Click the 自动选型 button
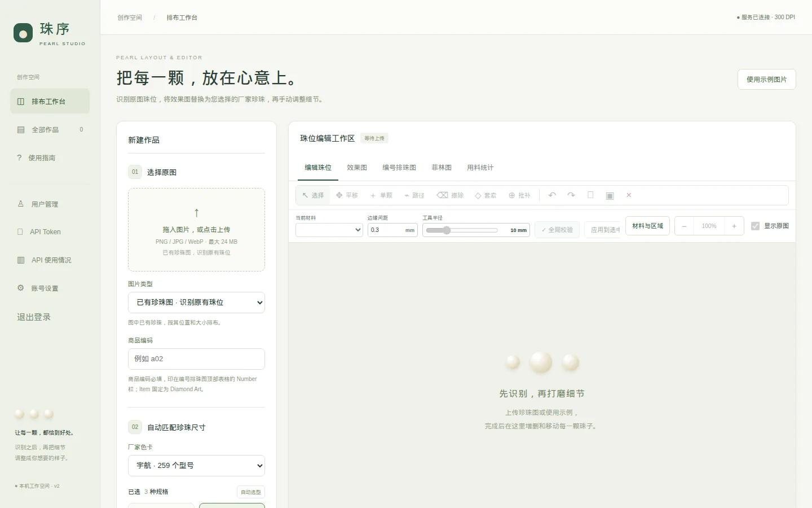This screenshot has height=508, width=812. click(251, 492)
